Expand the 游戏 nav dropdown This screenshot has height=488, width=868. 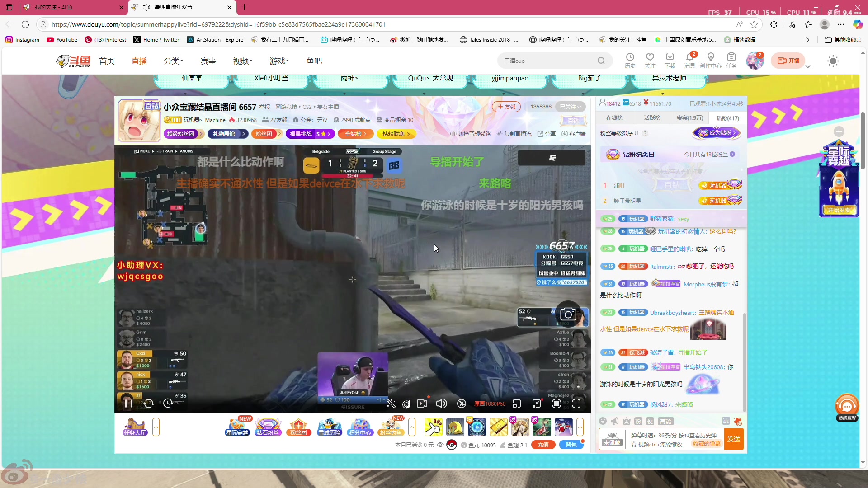(279, 61)
